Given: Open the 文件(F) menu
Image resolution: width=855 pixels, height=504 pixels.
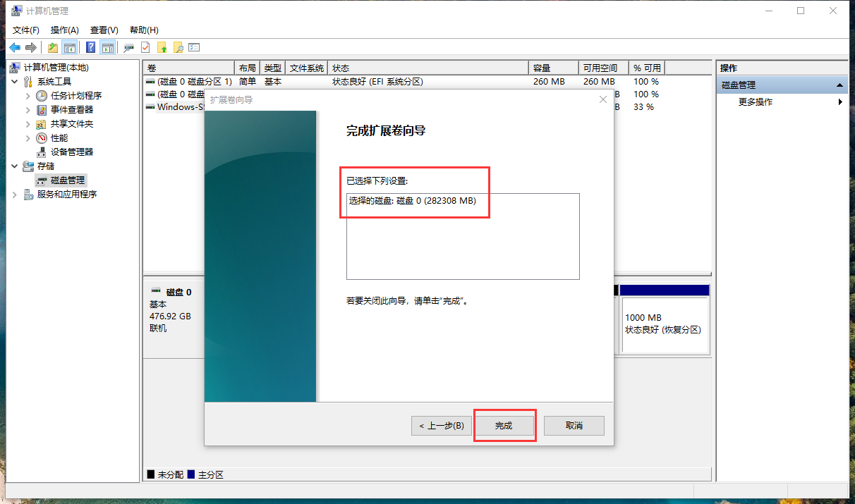Looking at the screenshot, I should [26, 30].
